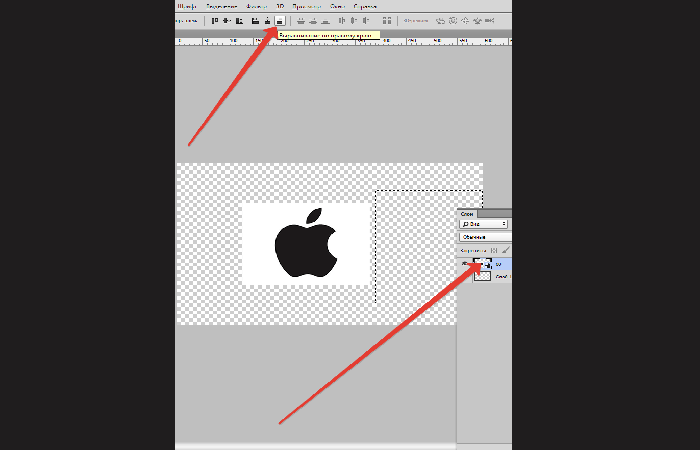The width and height of the screenshot is (700, 450).
Task: Open the Шрифт menu
Action: (x=187, y=6)
